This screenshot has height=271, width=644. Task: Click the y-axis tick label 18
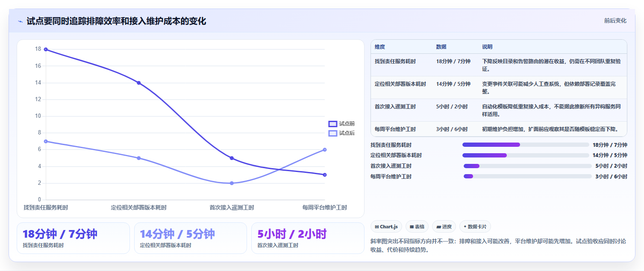coord(38,49)
